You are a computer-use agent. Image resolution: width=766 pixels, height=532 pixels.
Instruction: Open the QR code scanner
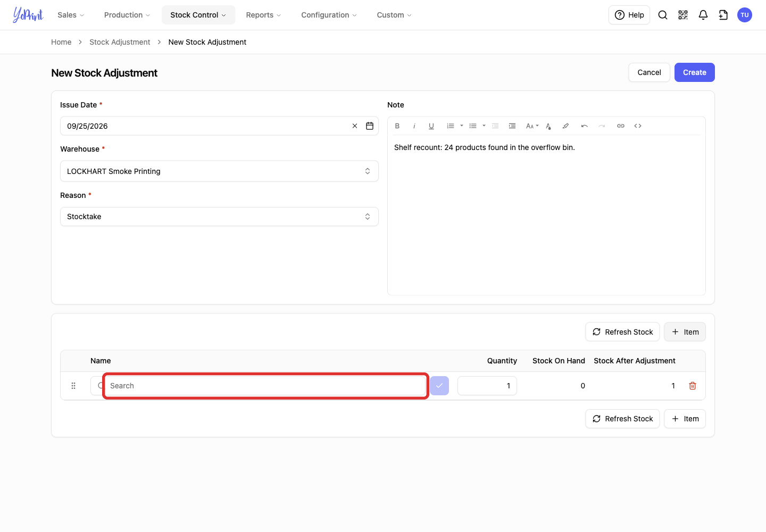click(x=683, y=15)
